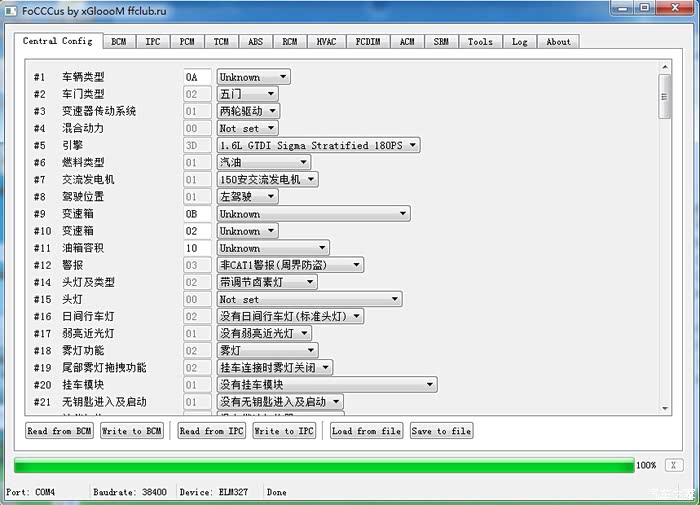Click the 100% progress label

point(646,465)
